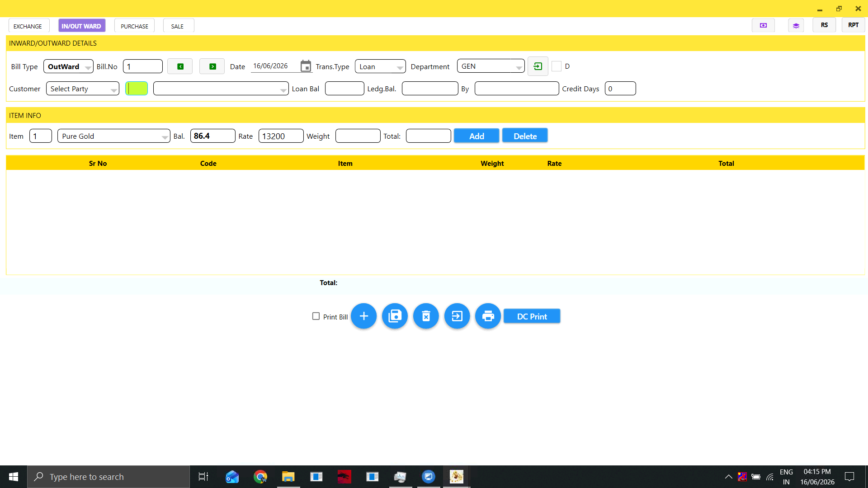This screenshot has height=488, width=868.
Task: Click the purple cash icon button
Action: click(x=763, y=25)
